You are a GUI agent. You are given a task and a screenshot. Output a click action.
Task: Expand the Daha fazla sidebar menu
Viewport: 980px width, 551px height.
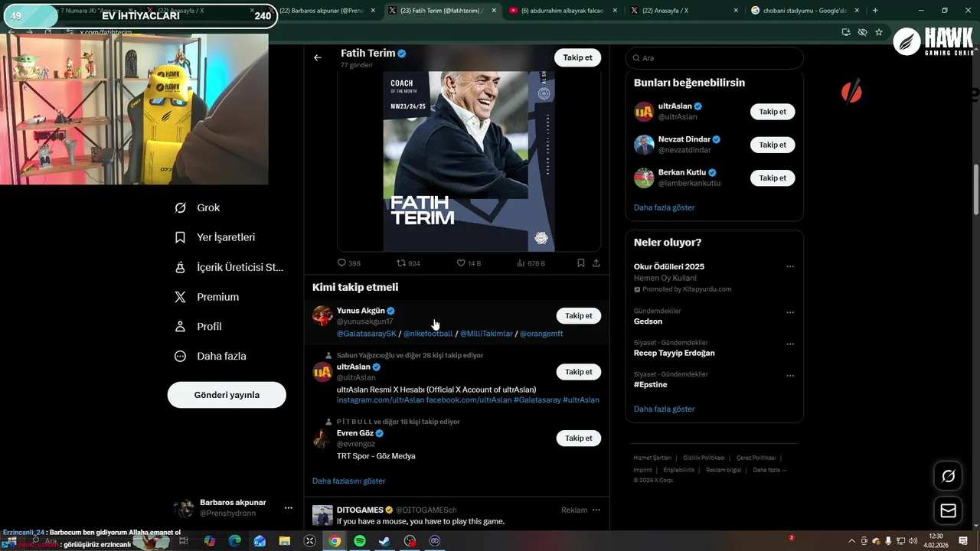pyautogui.click(x=211, y=356)
